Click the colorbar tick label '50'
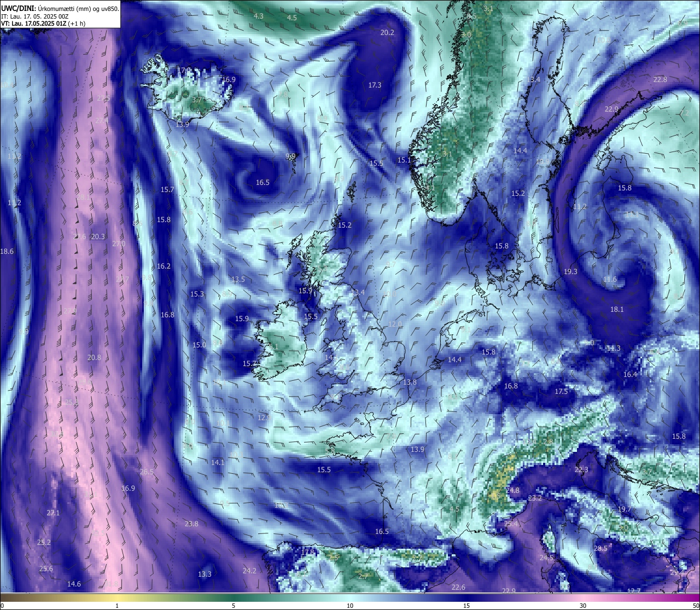The height and width of the screenshot is (610, 700). (695, 606)
